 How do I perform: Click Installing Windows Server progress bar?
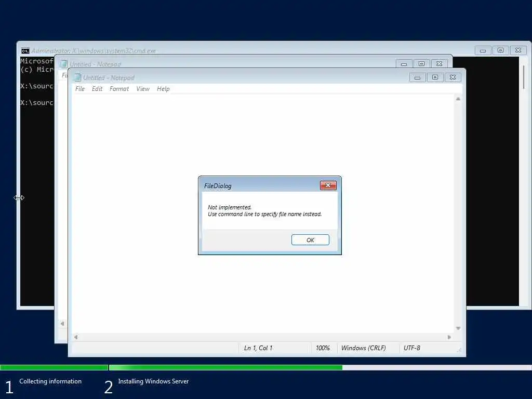[320, 367]
